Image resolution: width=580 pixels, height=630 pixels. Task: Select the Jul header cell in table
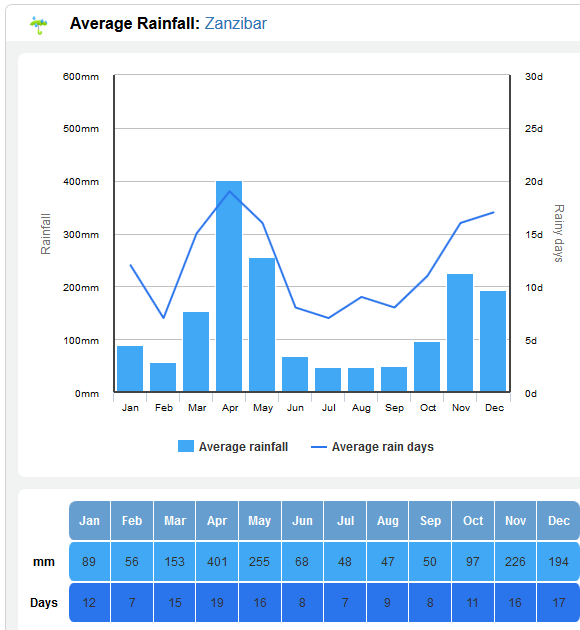(x=345, y=520)
